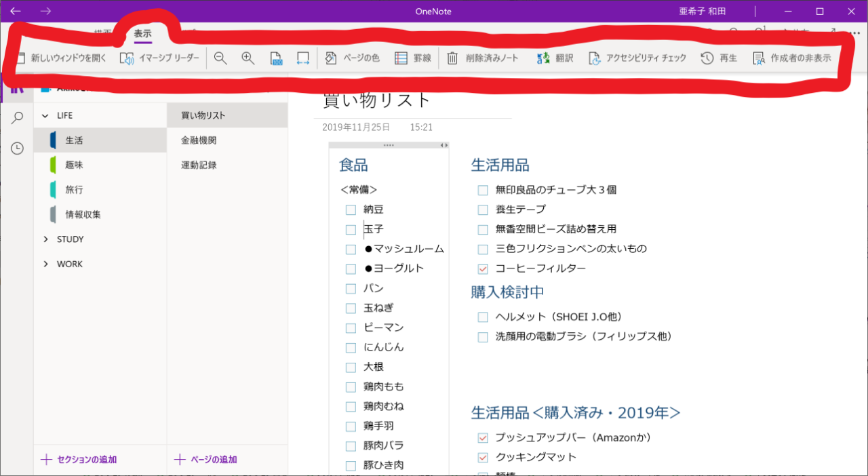Check the 納豆 checkbox
Image resolution: width=868 pixels, height=476 pixels.
pos(351,210)
